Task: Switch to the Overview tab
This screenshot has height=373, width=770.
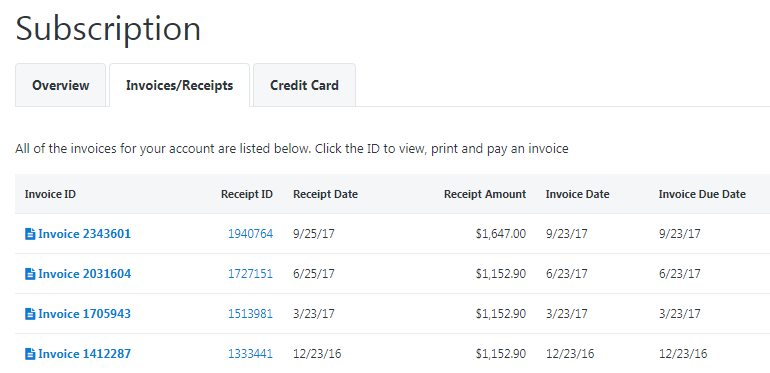Action: [x=60, y=85]
